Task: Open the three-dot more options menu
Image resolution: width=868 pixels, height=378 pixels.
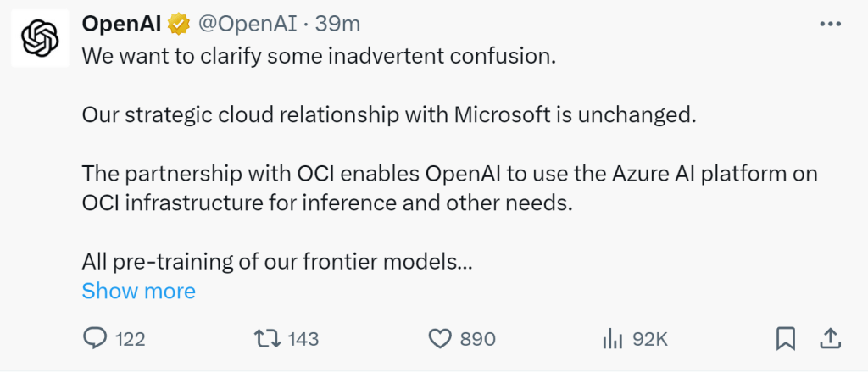Action: coord(830,25)
